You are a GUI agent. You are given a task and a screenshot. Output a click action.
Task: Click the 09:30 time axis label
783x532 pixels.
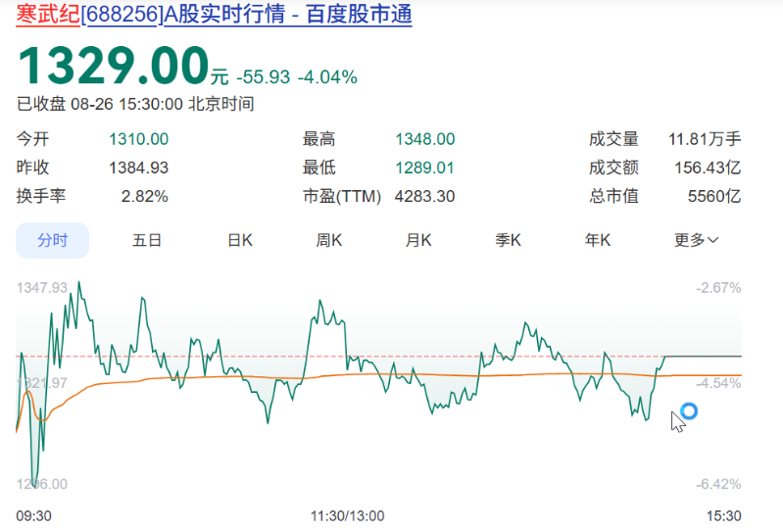pyautogui.click(x=34, y=515)
